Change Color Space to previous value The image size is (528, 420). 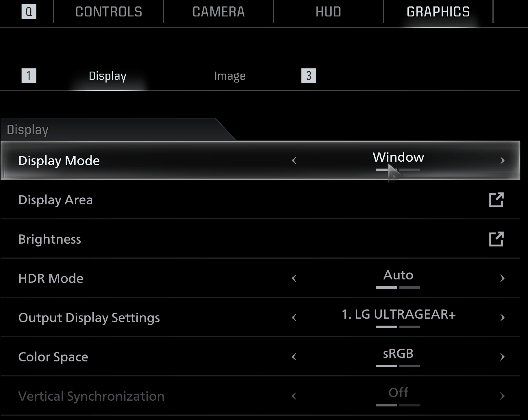click(294, 357)
